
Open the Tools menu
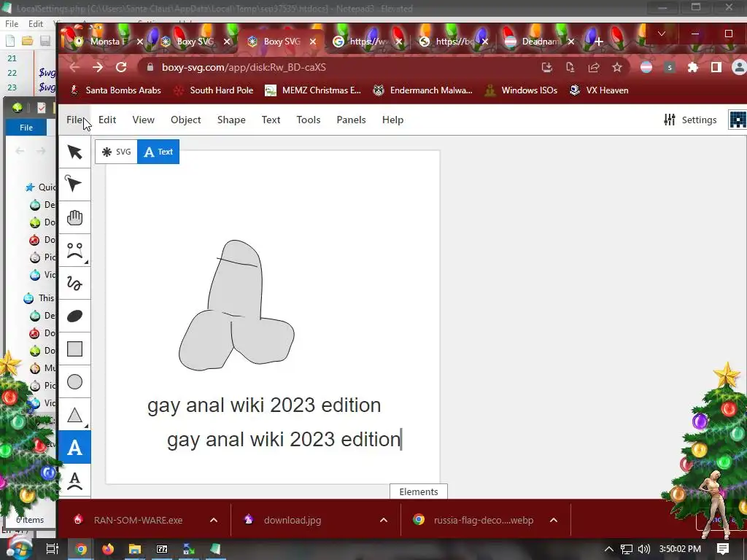309,120
